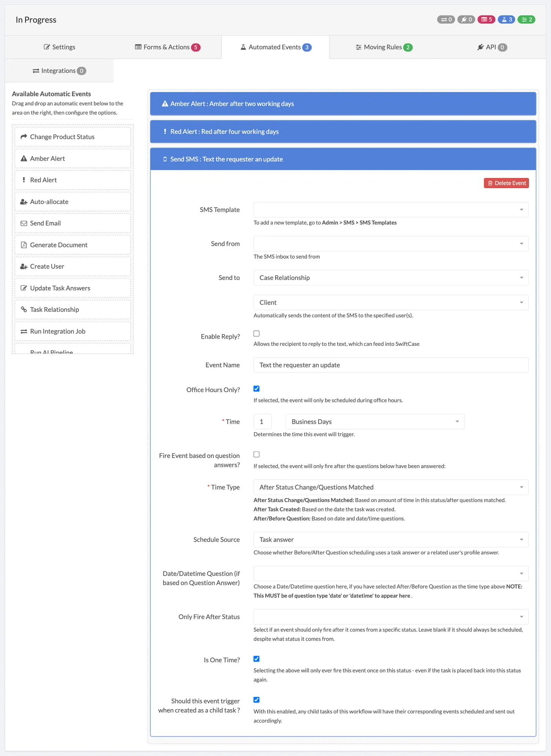Click the blue automated events badge in header
The width and height of the screenshot is (551, 756).
pyautogui.click(x=507, y=19)
